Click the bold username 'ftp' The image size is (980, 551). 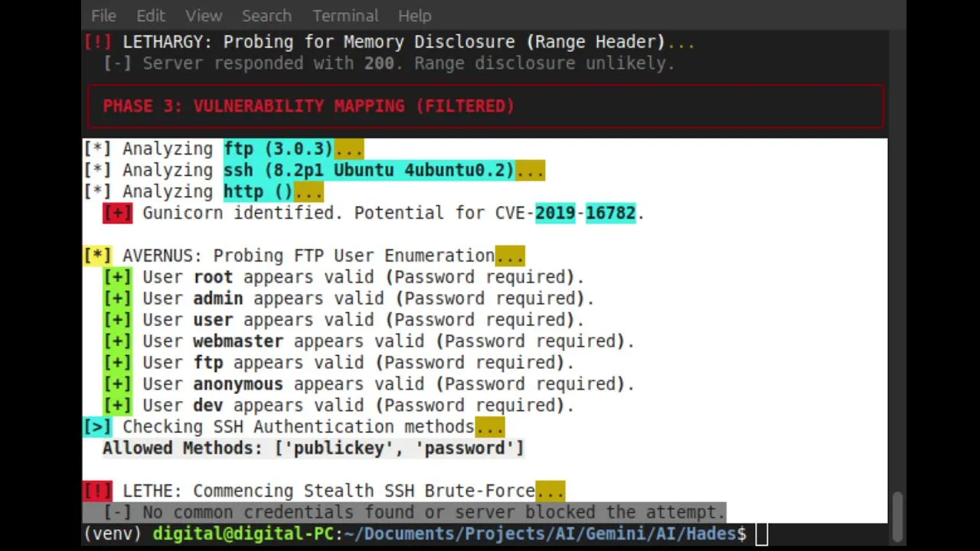(208, 363)
